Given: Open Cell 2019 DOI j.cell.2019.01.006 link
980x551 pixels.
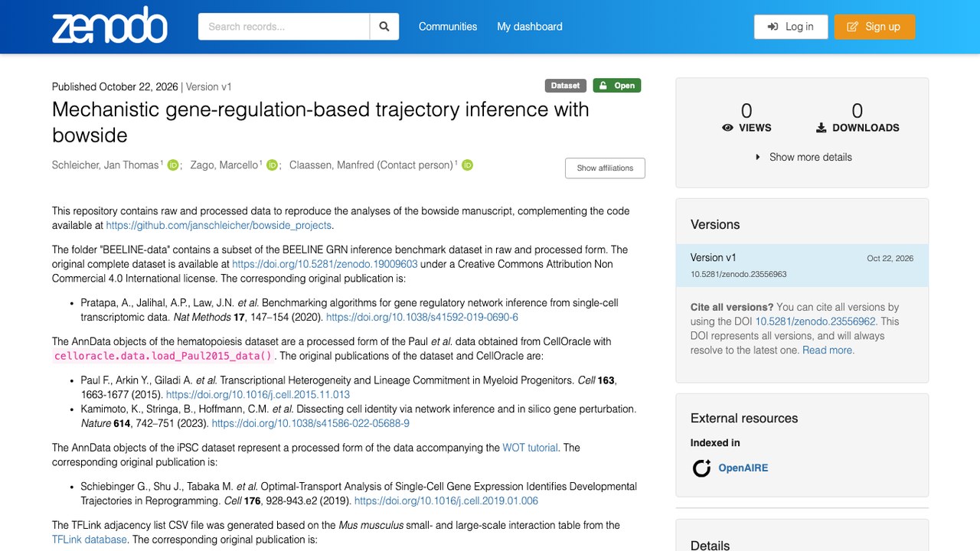Looking at the screenshot, I should click(x=446, y=501).
